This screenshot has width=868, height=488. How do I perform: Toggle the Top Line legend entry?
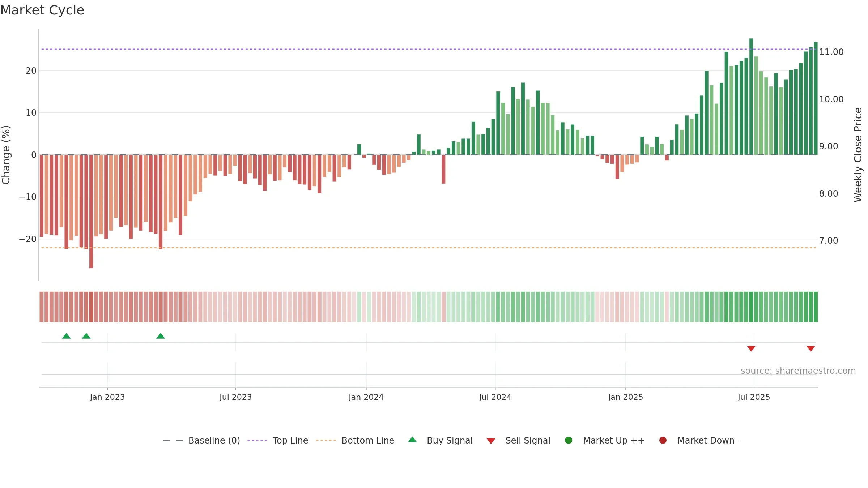pyautogui.click(x=278, y=440)
